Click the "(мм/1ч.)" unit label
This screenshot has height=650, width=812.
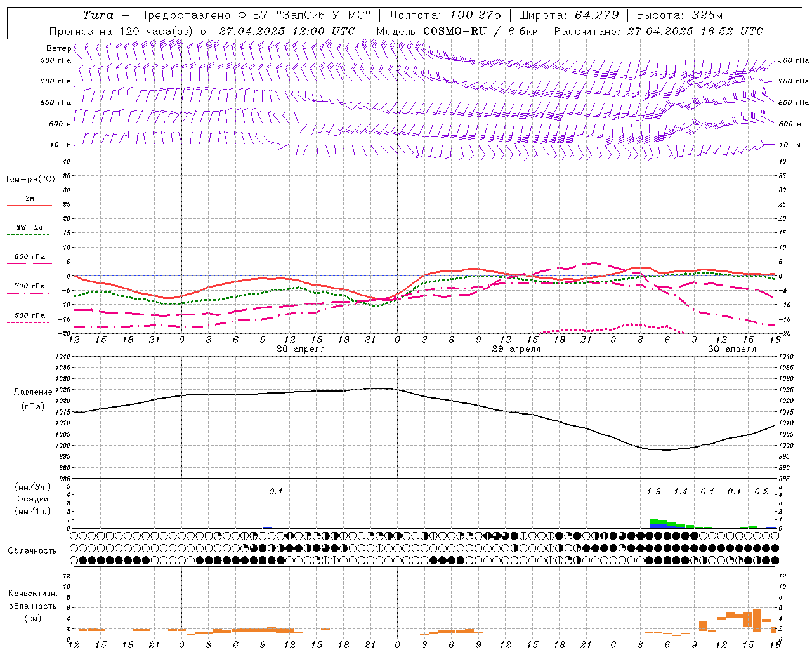pos(32,511)
